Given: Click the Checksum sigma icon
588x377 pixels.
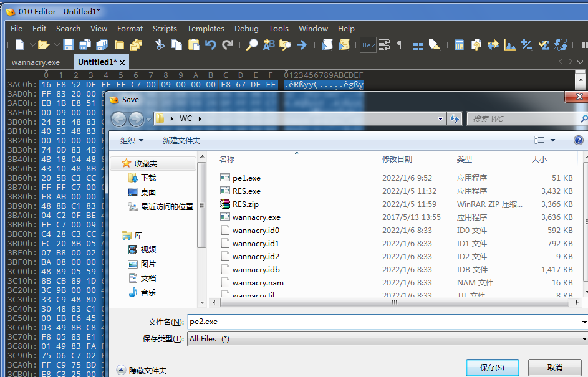Looking at the screenshot, I should pos(544,45).
